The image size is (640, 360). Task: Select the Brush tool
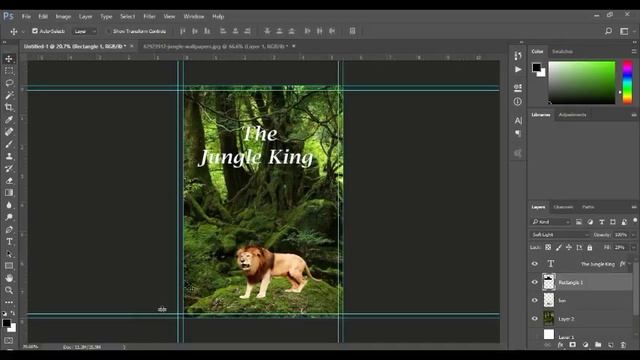[9, 144]
